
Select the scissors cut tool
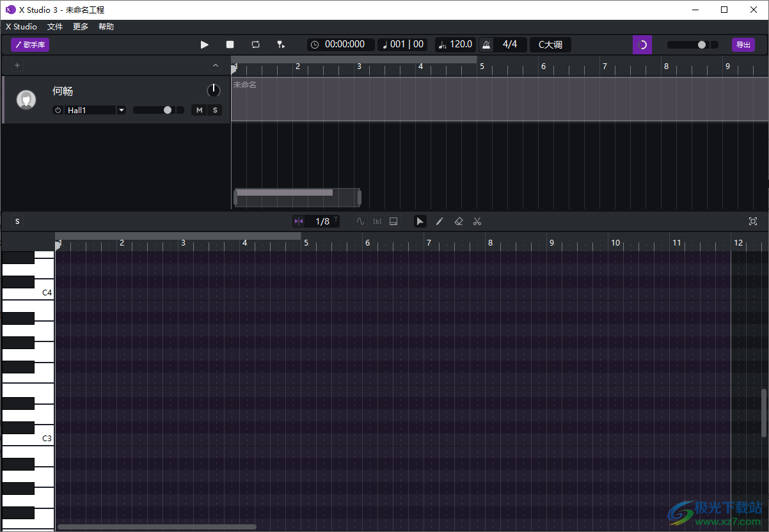[477, 221]
